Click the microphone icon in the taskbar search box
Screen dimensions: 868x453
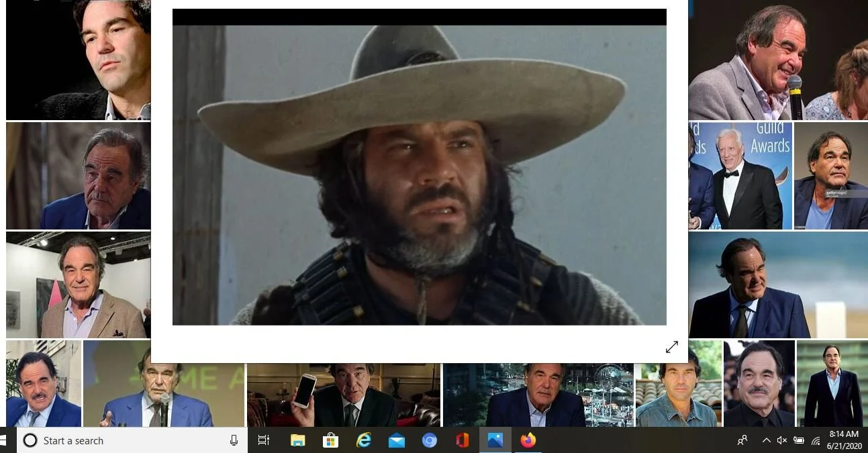point(234,440)
